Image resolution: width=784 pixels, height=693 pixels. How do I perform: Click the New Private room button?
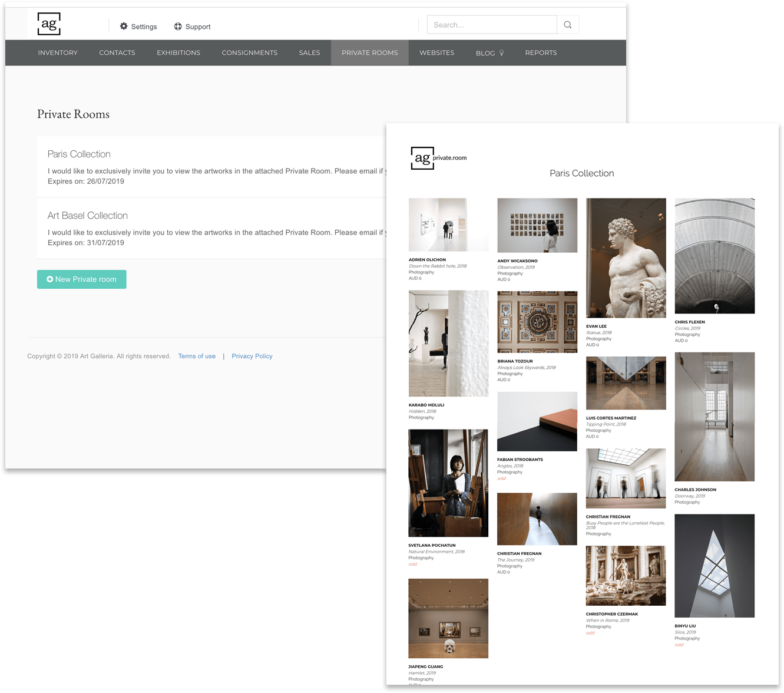[82, 279]
